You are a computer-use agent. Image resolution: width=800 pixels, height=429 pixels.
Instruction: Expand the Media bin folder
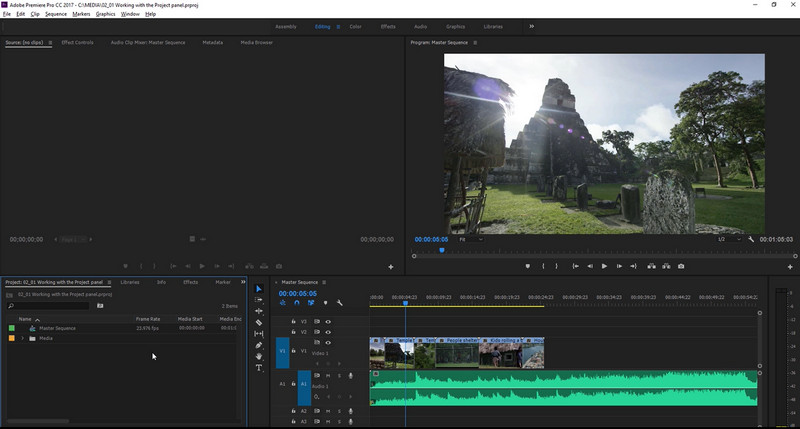pyautogui.click(x=22, y=338)
